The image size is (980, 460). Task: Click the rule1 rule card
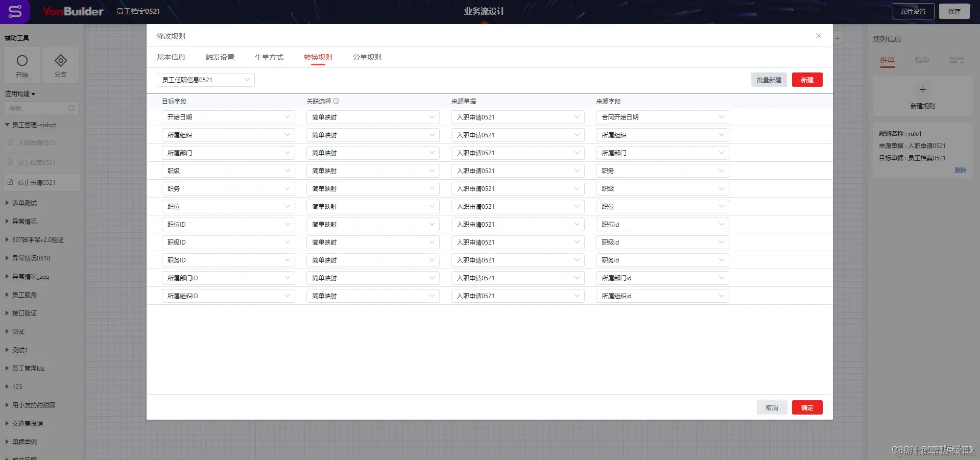coord(922,150)
